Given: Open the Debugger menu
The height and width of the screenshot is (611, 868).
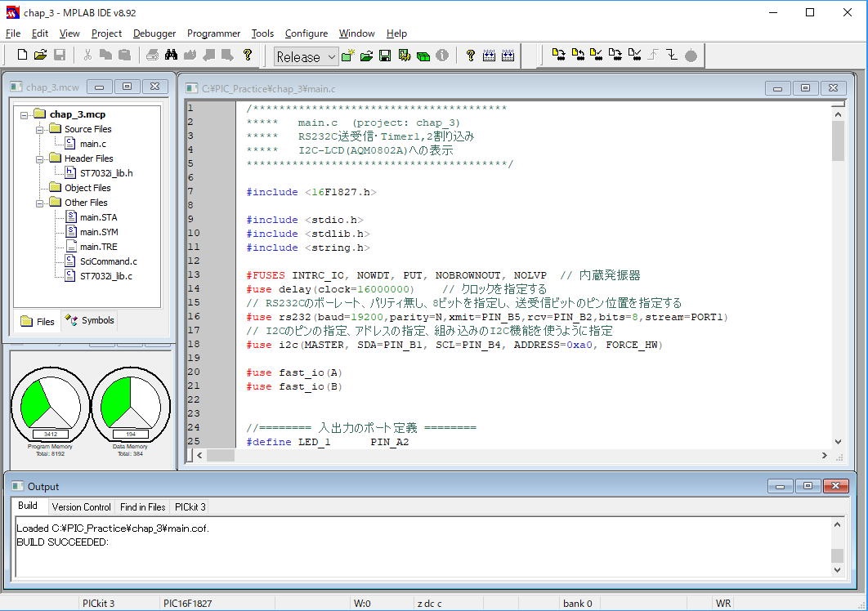Looking at the screenshot, I should coord(154,33).
